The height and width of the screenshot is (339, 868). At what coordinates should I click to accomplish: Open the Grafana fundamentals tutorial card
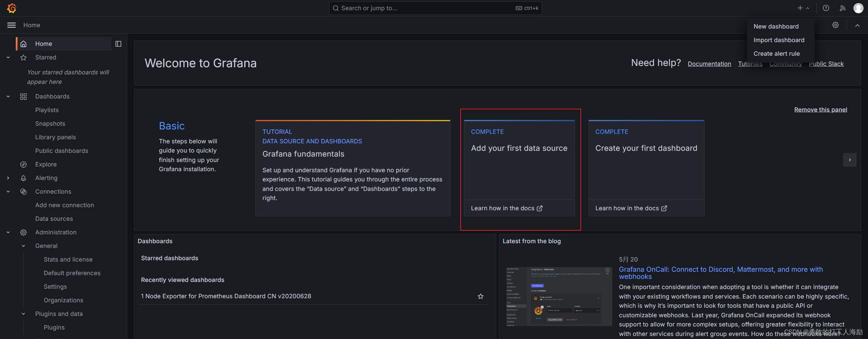click(x=353, y=168)
